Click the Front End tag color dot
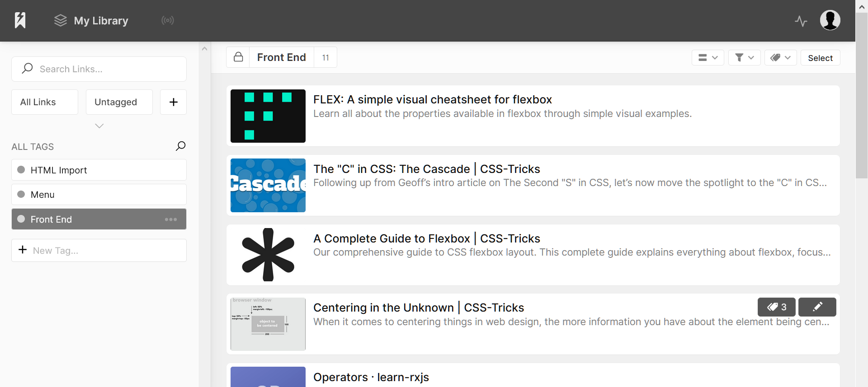Screen dimensions: 868x387 [21, 219]
